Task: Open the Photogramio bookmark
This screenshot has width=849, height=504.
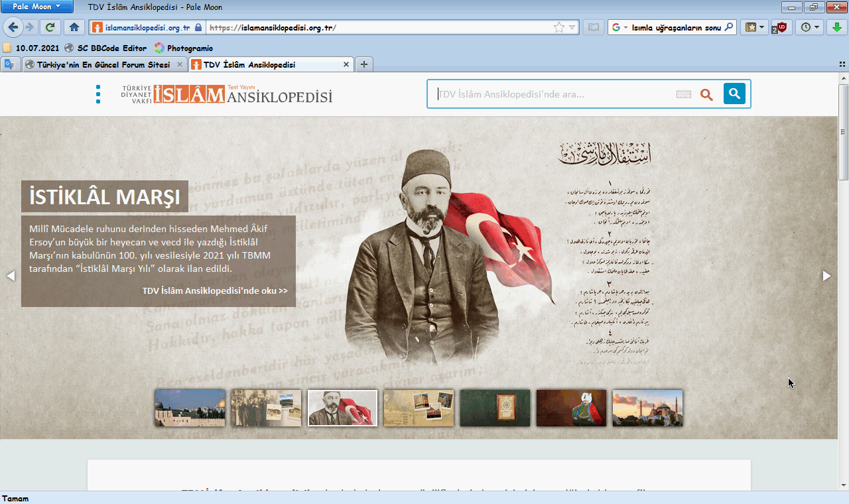Action: [184, 48]
